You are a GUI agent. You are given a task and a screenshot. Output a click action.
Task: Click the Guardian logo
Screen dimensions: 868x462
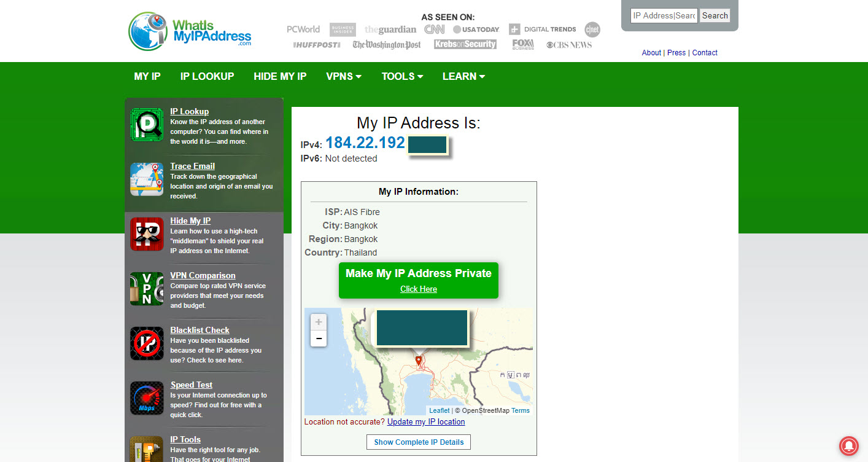point(390,29)
